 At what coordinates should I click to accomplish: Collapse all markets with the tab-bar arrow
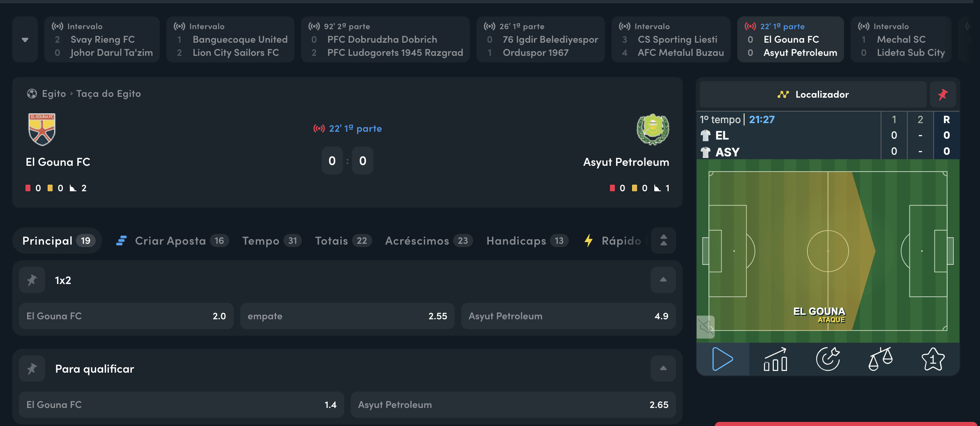663,240
